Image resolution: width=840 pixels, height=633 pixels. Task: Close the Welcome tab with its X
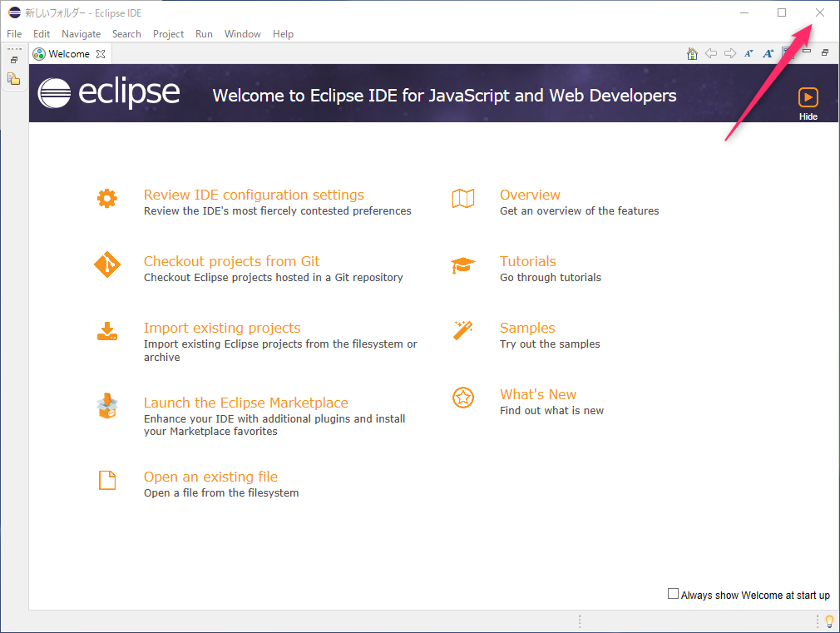coord(101,54)
